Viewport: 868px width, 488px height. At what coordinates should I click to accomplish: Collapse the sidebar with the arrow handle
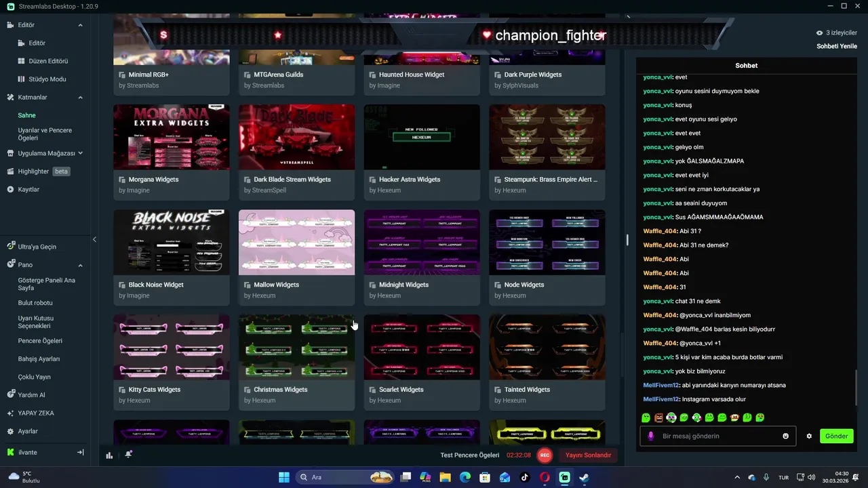click(94, 239)
